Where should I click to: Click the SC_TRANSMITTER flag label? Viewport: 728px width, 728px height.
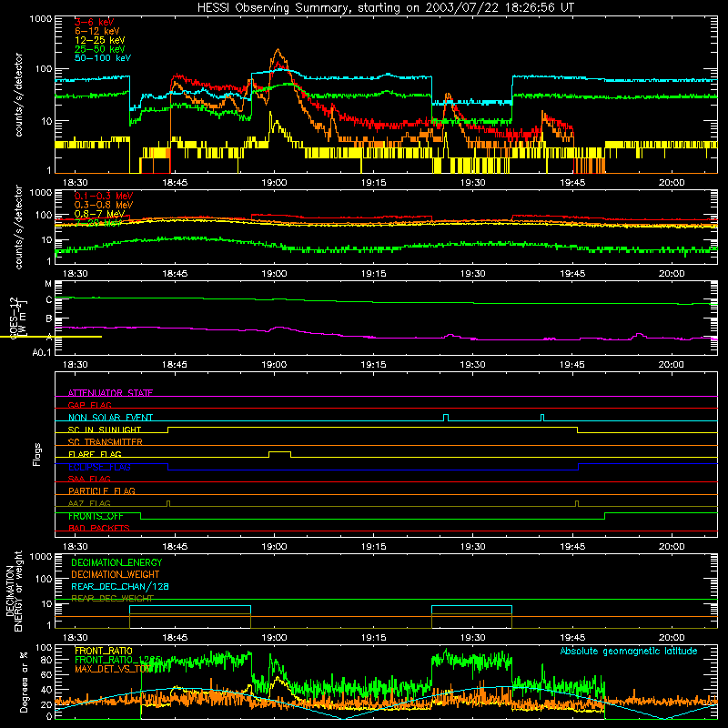(105, 441)
